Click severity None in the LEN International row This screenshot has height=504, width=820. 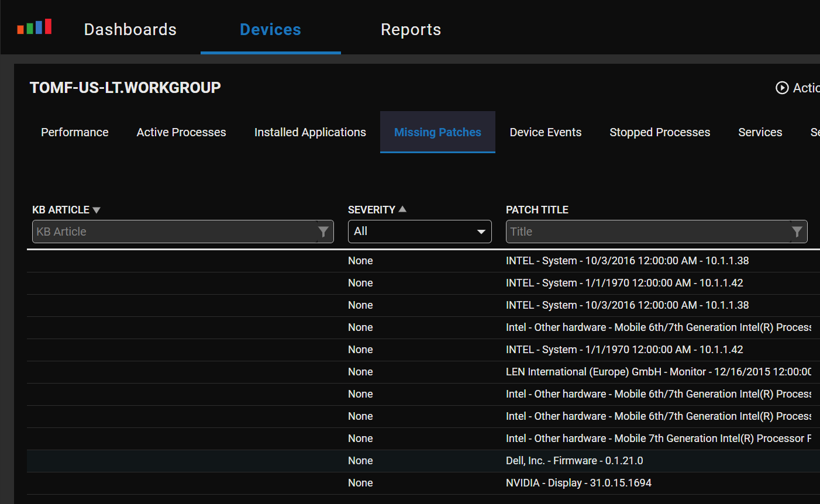click(x=360, y=372)
